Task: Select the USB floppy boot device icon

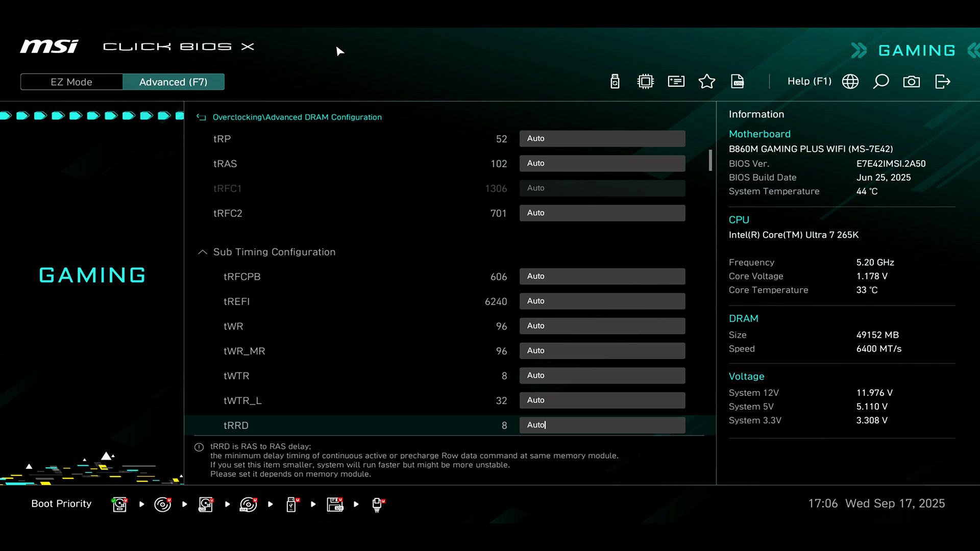Action: 335,504
